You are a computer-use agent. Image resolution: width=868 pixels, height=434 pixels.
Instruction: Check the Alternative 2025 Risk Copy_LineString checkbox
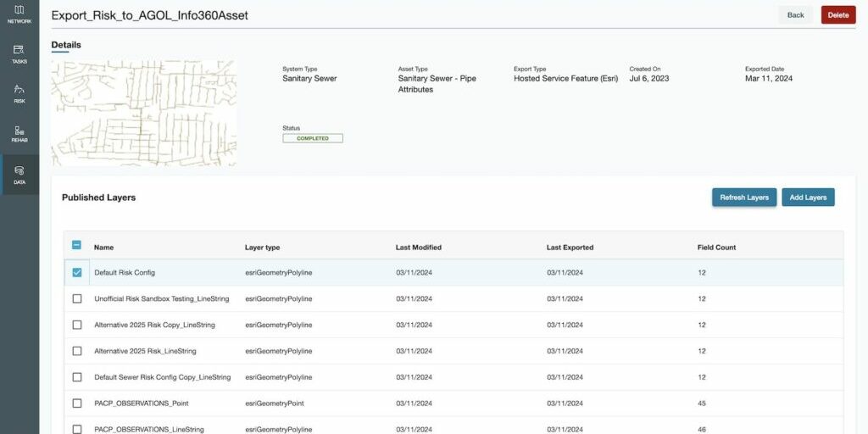tap(77, 325)
